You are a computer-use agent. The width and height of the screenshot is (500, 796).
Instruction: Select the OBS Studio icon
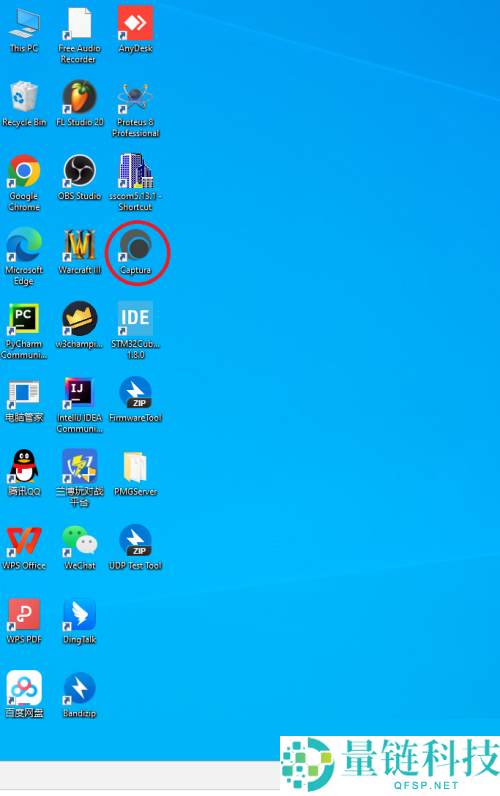(80, 177)
